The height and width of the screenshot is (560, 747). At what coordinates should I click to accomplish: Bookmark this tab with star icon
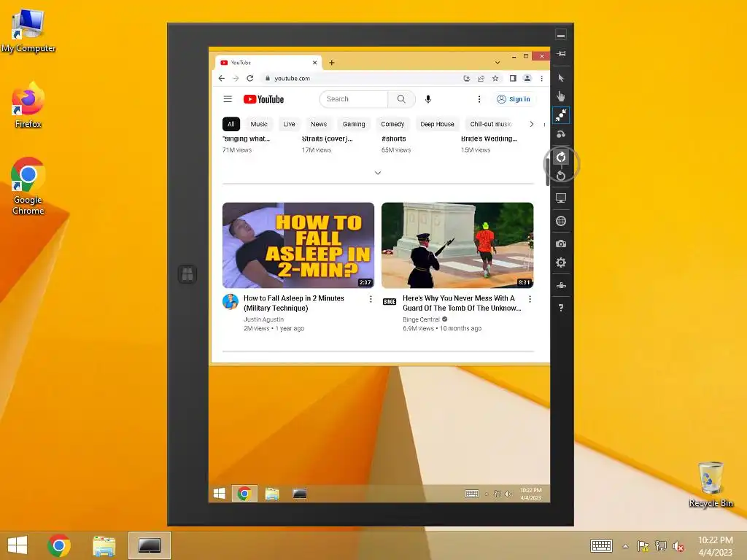pyautogui.click(x=495, y=78)
